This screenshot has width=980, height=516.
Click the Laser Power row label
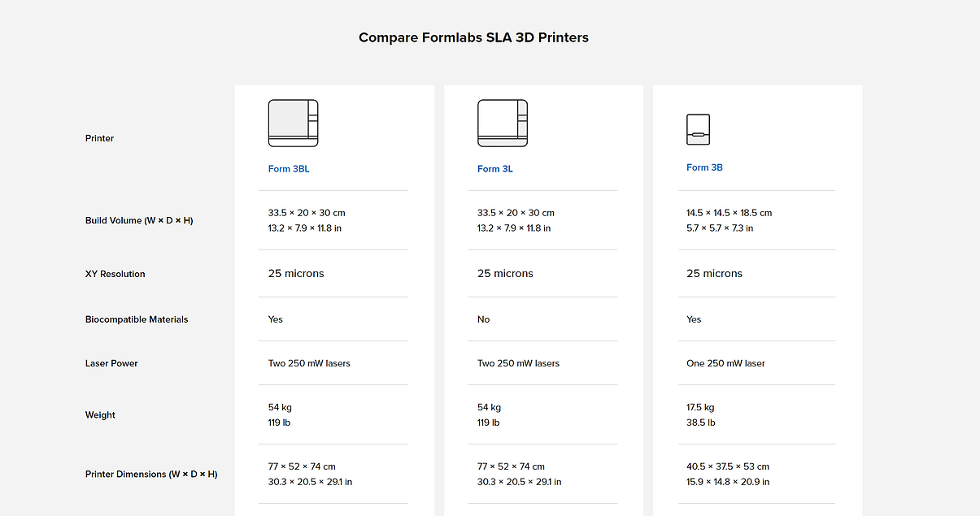(x=111, y=363)
